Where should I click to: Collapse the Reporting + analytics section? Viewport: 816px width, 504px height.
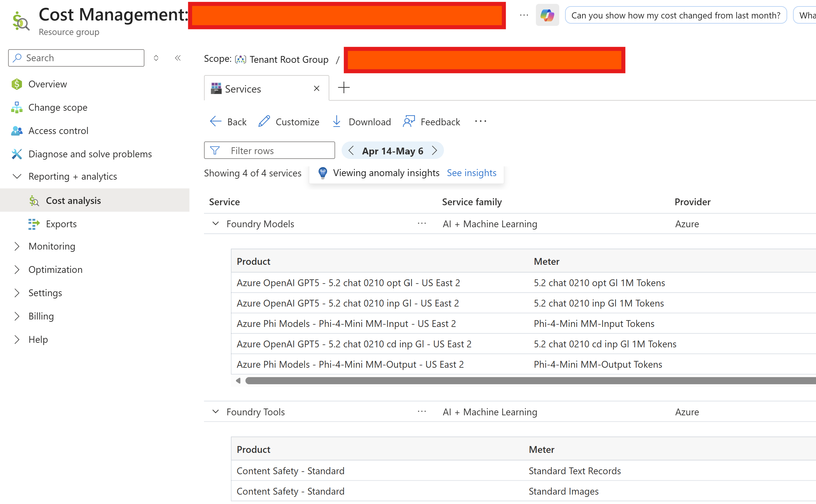[x=17, y=176]
